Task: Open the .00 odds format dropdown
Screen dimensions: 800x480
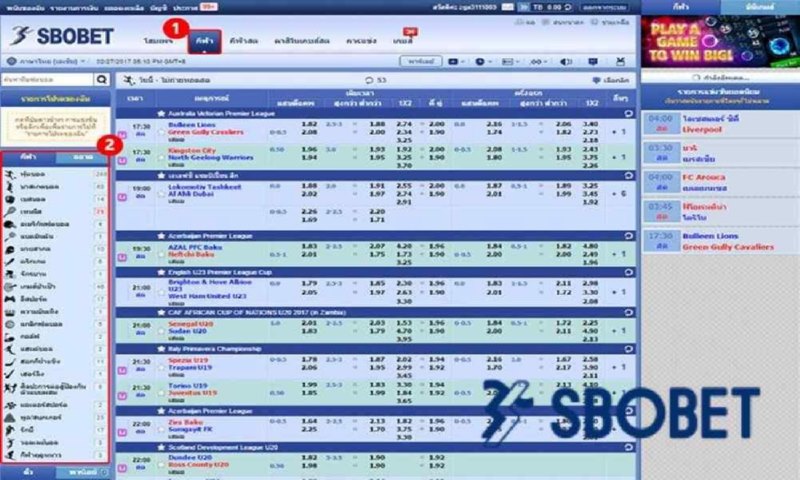Action: (538, 62)
